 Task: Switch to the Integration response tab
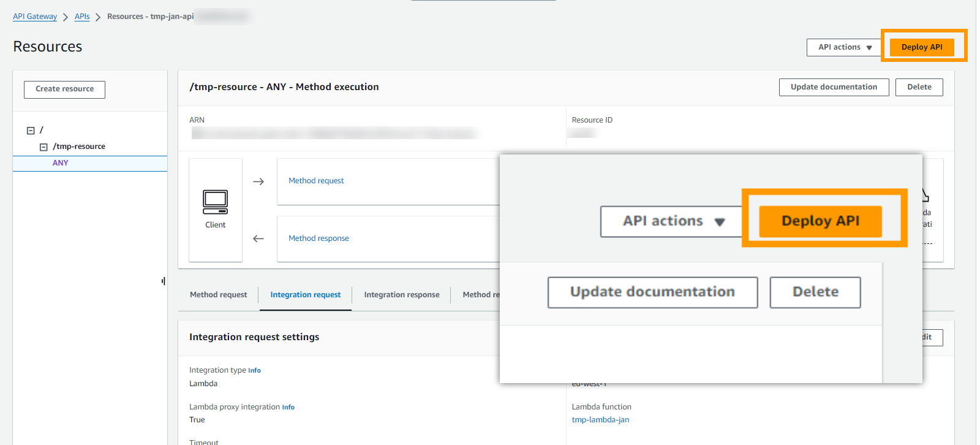[x=401, y=295]
